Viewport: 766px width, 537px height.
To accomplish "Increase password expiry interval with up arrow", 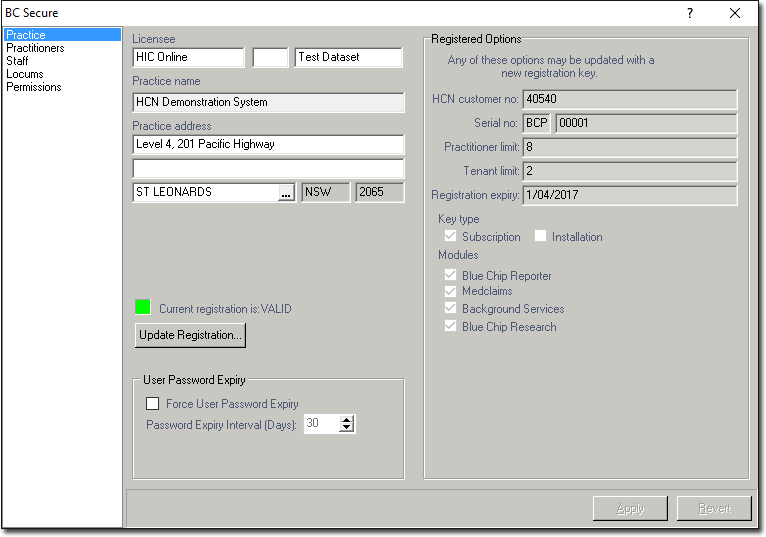I will tap(347, 419).
